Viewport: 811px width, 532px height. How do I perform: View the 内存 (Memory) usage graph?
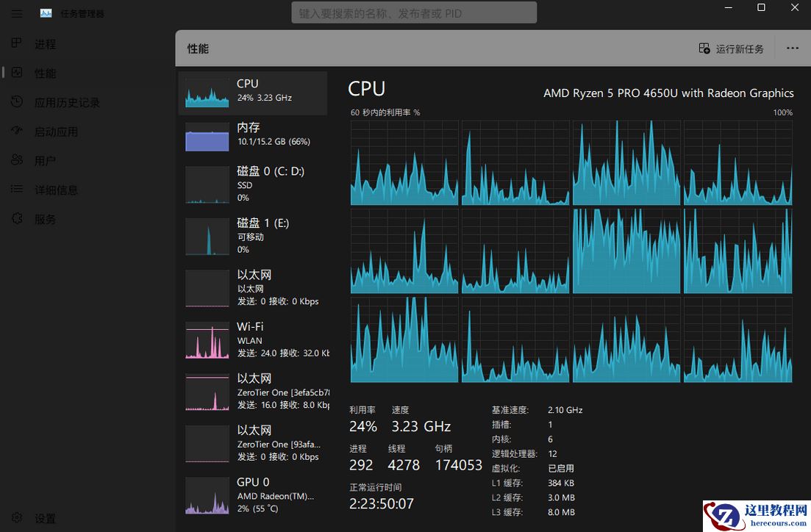click(252, 137)
